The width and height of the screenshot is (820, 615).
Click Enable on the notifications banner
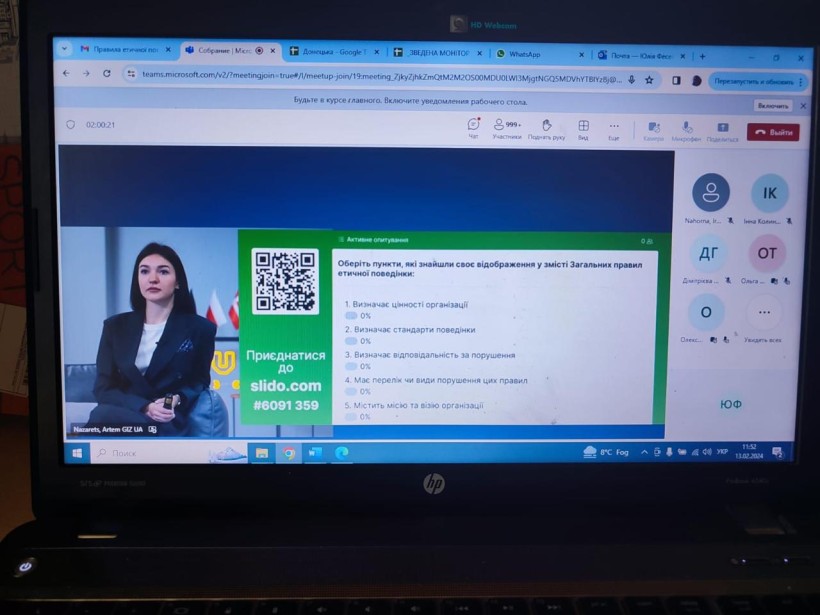[x=773, y=105]
